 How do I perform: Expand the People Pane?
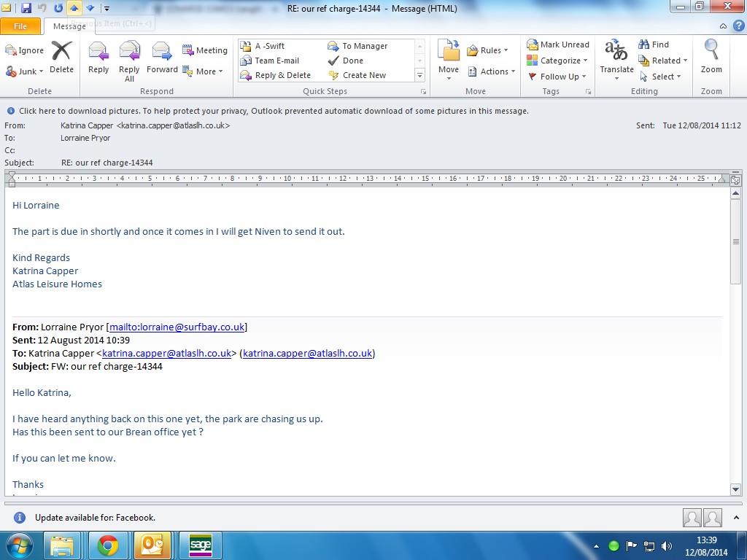[737, 518]
